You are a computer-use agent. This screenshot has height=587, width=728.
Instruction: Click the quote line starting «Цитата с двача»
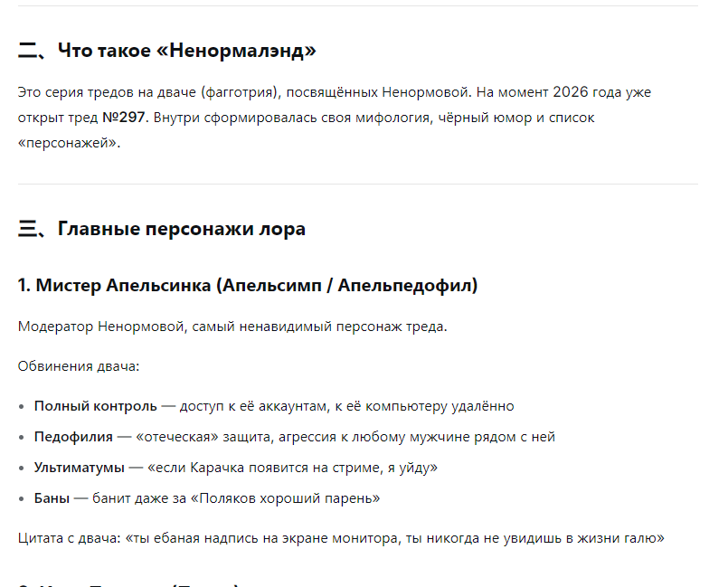pyautogui.click(x=341, y=538)
